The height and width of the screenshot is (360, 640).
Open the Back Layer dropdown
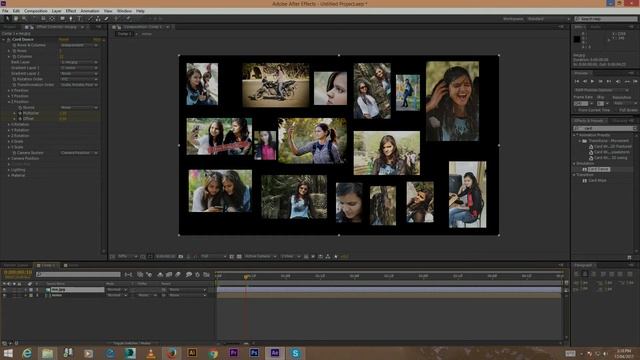pos(79,62)
